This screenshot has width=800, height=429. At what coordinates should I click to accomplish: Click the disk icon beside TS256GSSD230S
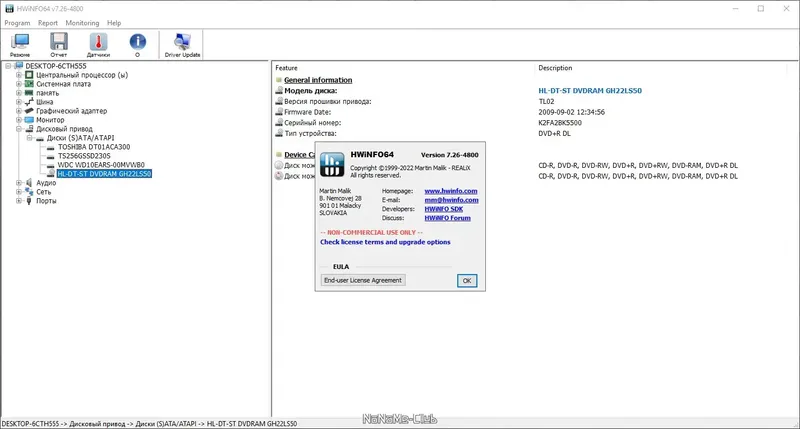point(51,157)
